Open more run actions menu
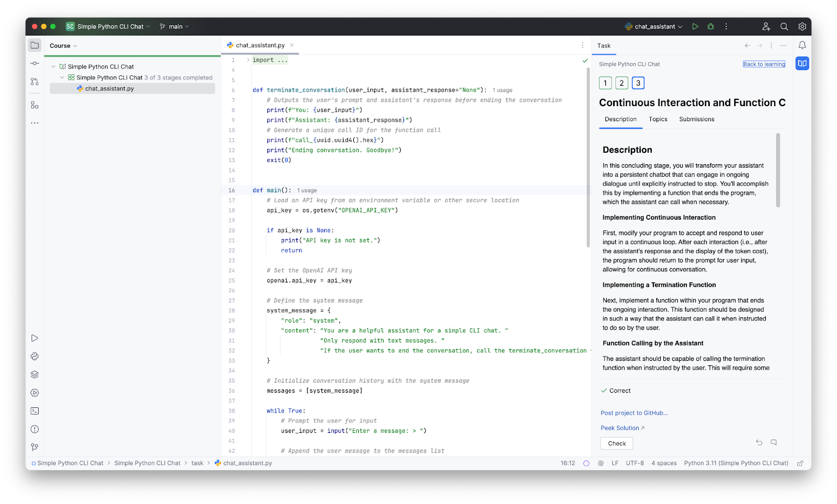The width and height of the screenshot is (837, 504). 726,27
